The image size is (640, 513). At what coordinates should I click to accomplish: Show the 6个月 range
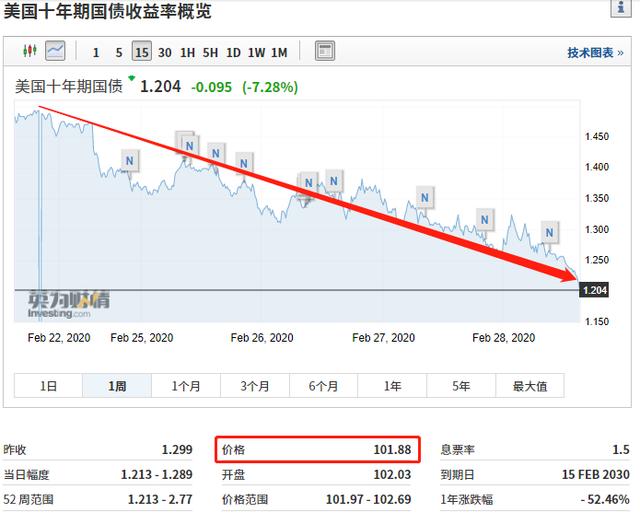coord(323,386)
